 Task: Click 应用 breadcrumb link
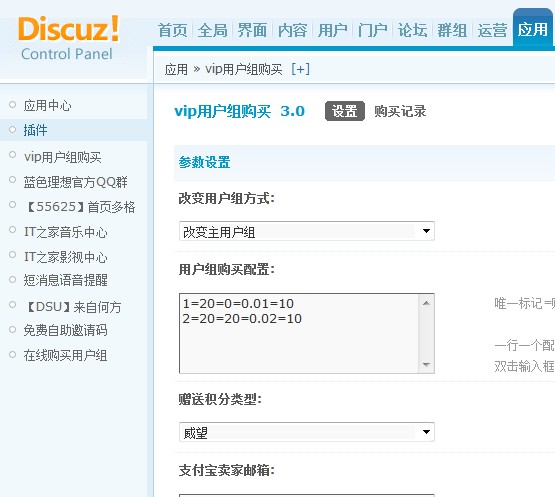point(176,69)
